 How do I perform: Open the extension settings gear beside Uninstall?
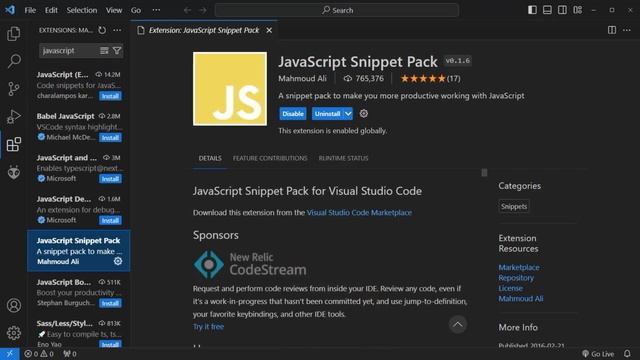(364, 113)
